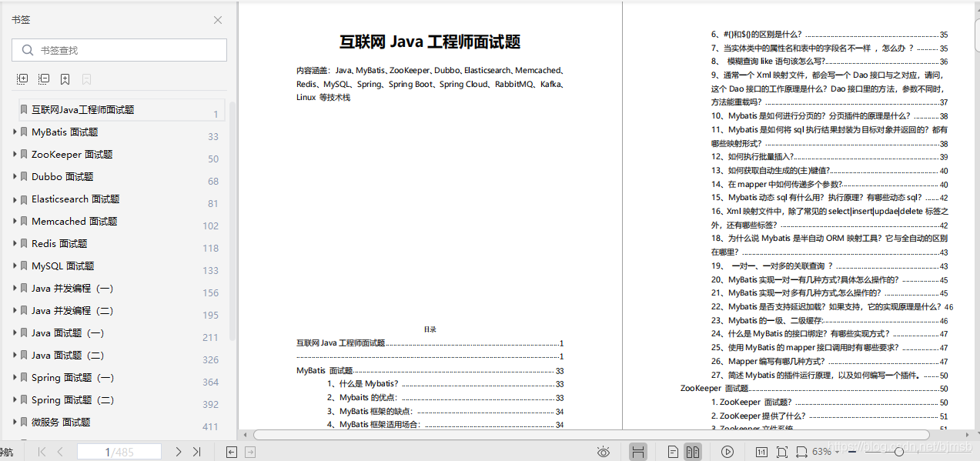Viewport: 980px width, 461px height.
Task: Toggle eye protection mode
Action: (604, 452)
